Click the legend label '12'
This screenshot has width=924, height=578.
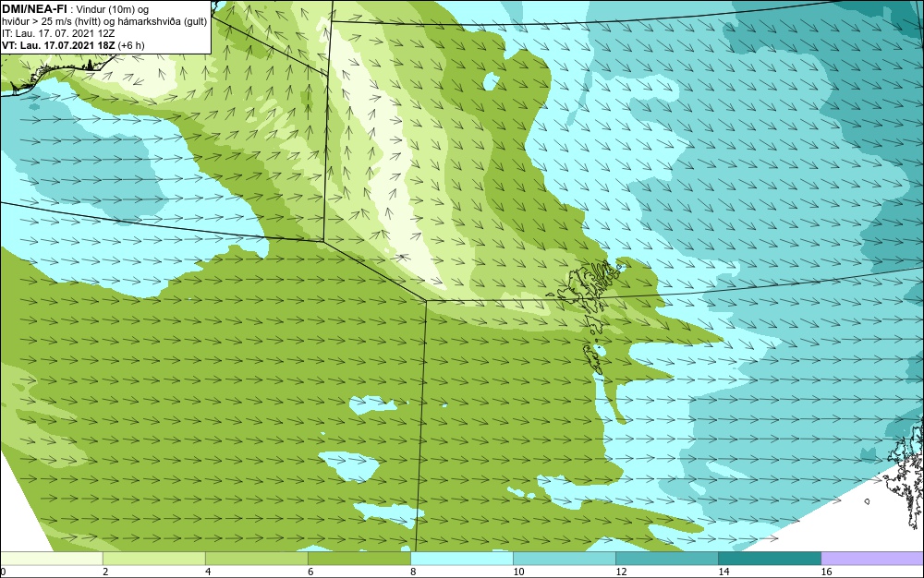(x=621, y=572)
